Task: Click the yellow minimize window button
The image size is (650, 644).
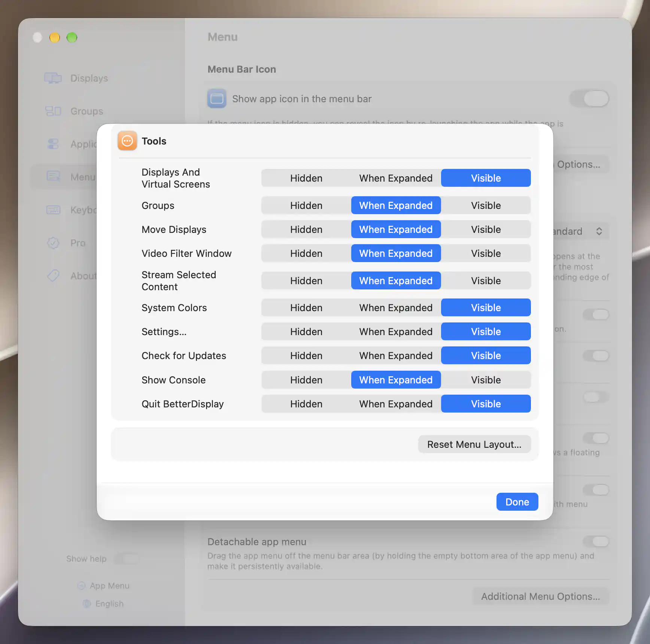Action: point(55,37)
